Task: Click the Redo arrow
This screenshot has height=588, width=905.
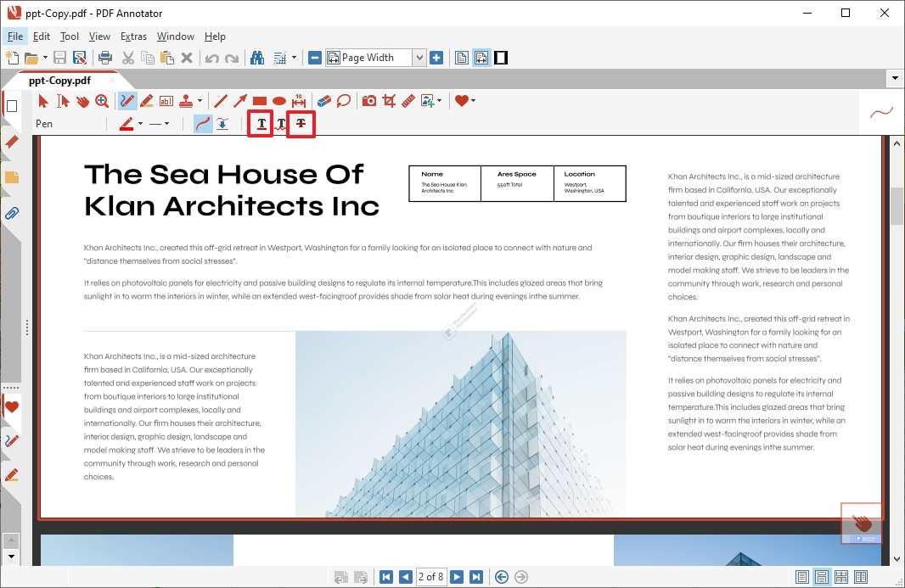Action: pos(232,58)
